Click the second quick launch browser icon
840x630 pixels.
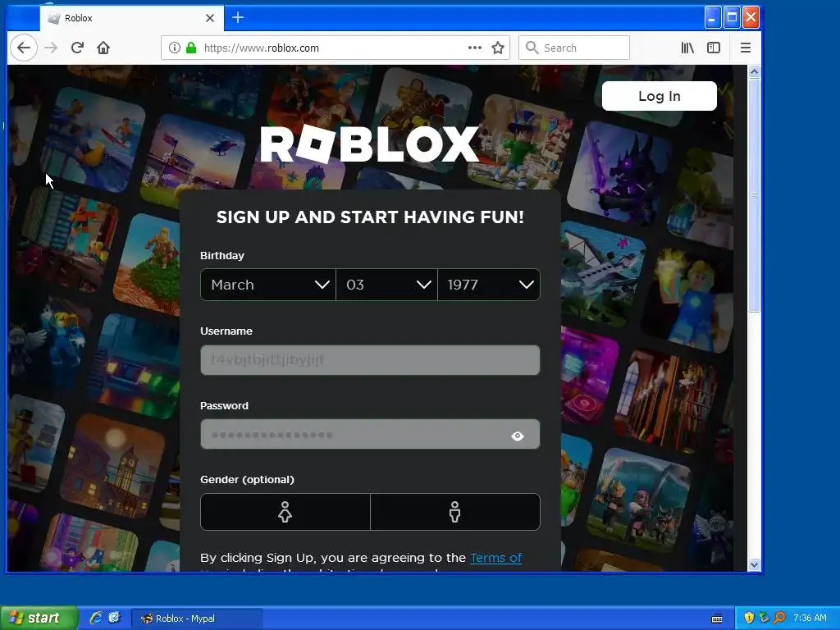(115, 618)
